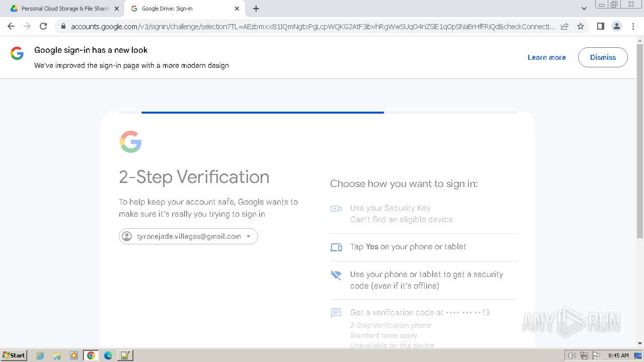Open a new tab with plus button
Image resolution: width=644 pixels, height=362 pixels.
click(256, 9)
